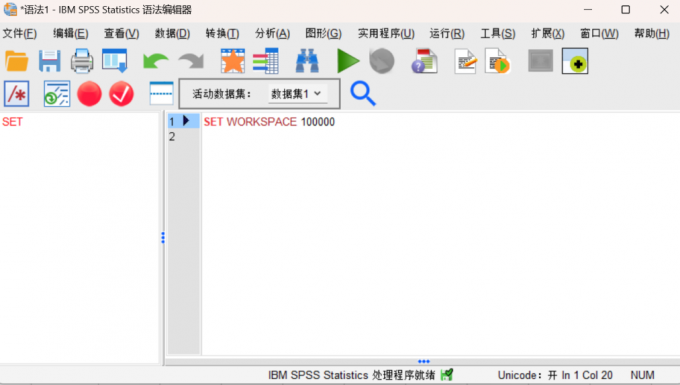Toggle breakpoint with the red circle icon
Image resolution: width=680 pixels, height=385 pixels.
pyautogui.click(x=89, y=94)
